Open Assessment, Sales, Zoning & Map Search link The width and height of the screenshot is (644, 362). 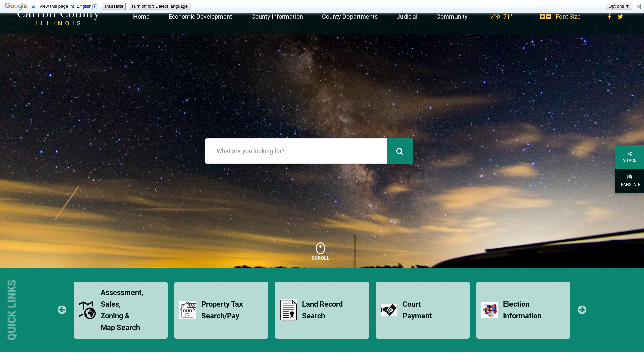121,310
